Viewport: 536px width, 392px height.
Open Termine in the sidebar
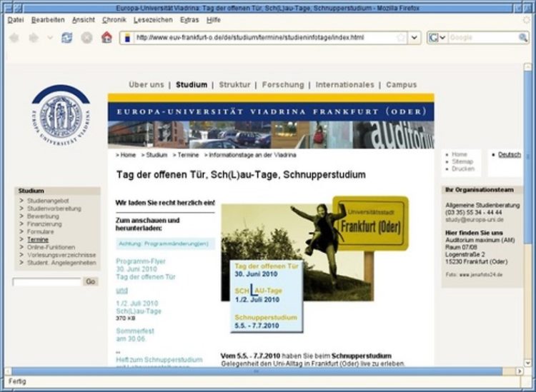38,240
